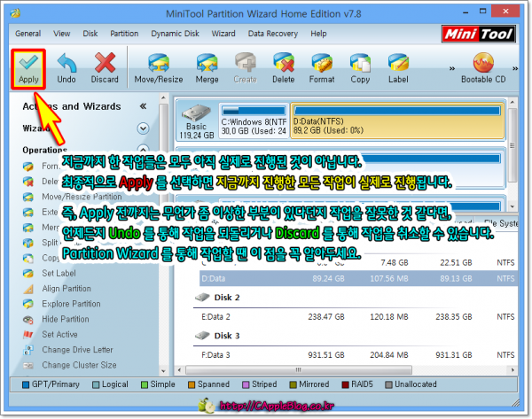Image resolution: width=532 pixels, height=419 pixels.
Task: Click the Change Drive Letter icon
Action: 28,350
